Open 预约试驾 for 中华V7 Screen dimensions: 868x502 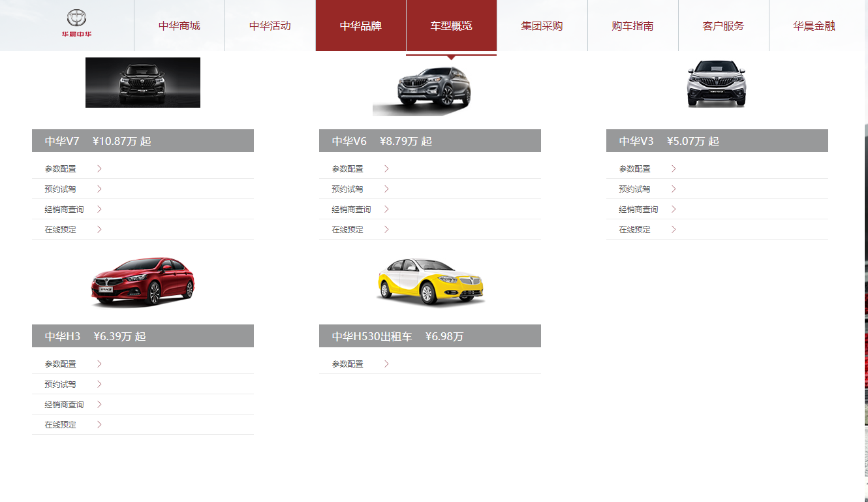click(61, 189)
